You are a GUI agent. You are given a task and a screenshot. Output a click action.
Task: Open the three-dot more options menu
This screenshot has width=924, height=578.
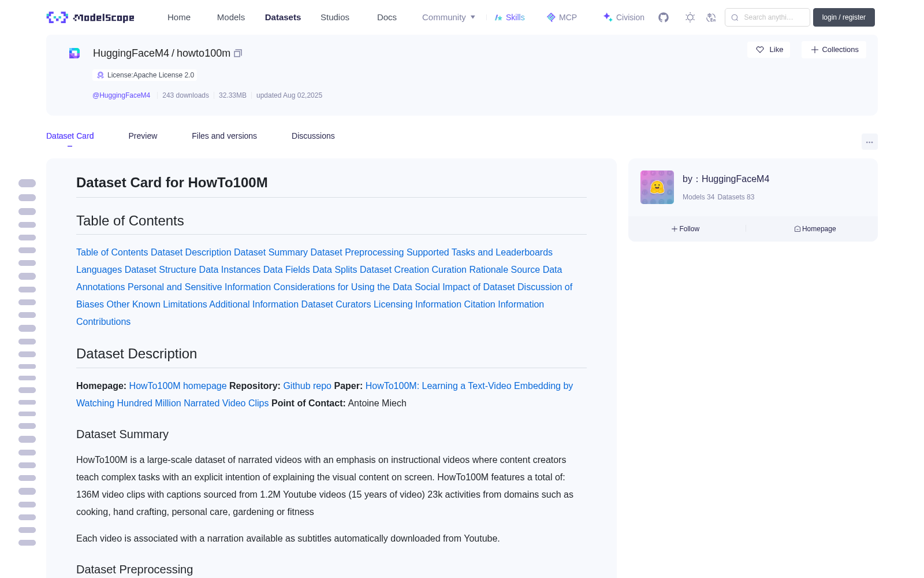tap(870, 142)
